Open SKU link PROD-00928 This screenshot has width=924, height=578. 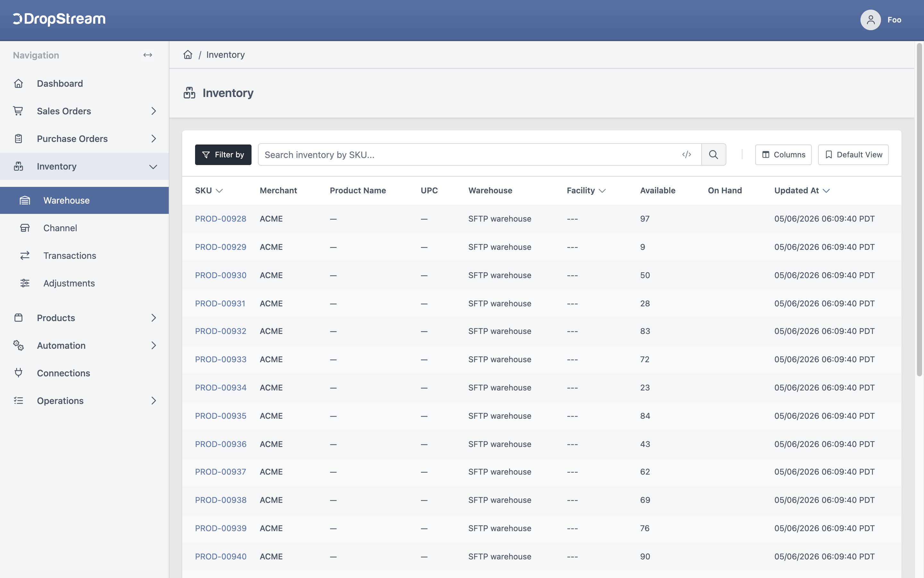(x=221, y=219)
